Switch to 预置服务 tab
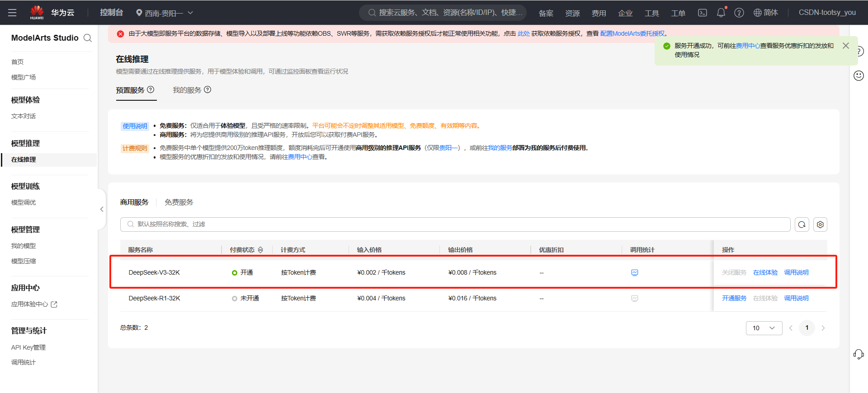This screenshot has height=393, width=868. (130, 90)
